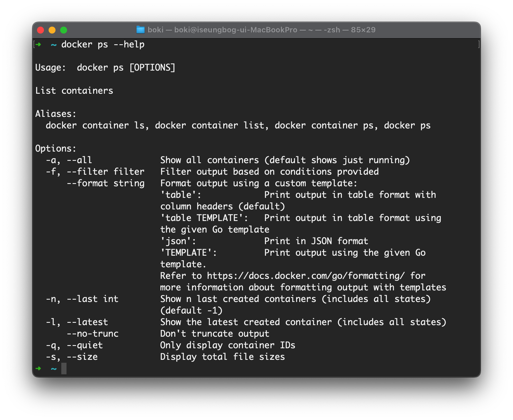Image resolution: width=513 pixels, height=420 pixels.
Task: Click the '-l, --latest' option flag
Action: pyautogui.click(x=77, y=322)
